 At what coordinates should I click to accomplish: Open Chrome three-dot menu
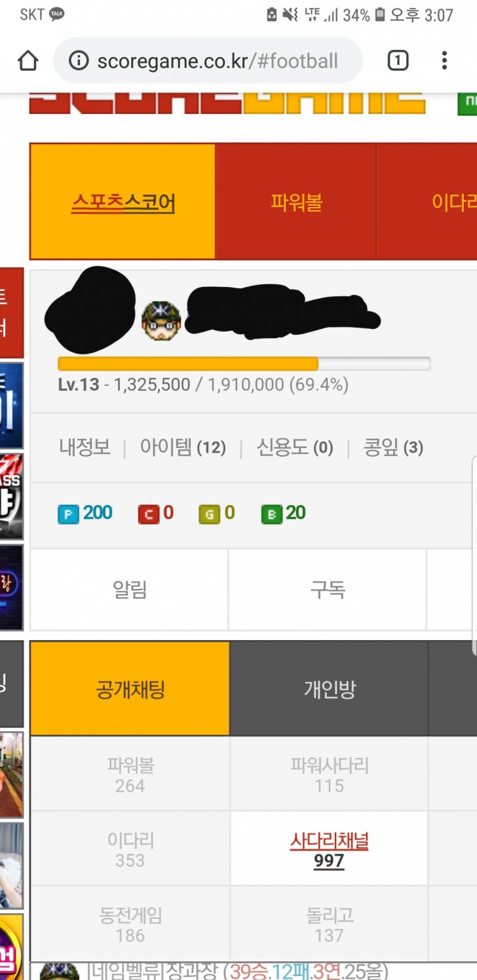point(444,61)
